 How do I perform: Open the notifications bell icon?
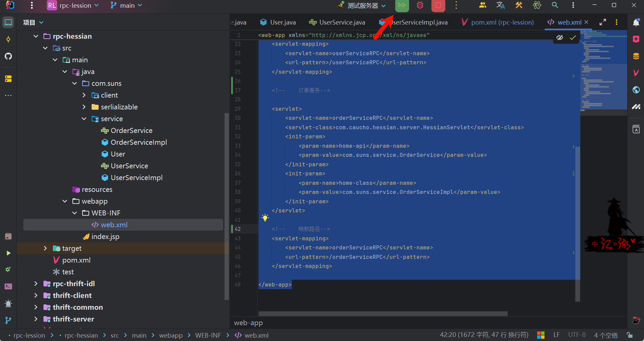[636, 23]
